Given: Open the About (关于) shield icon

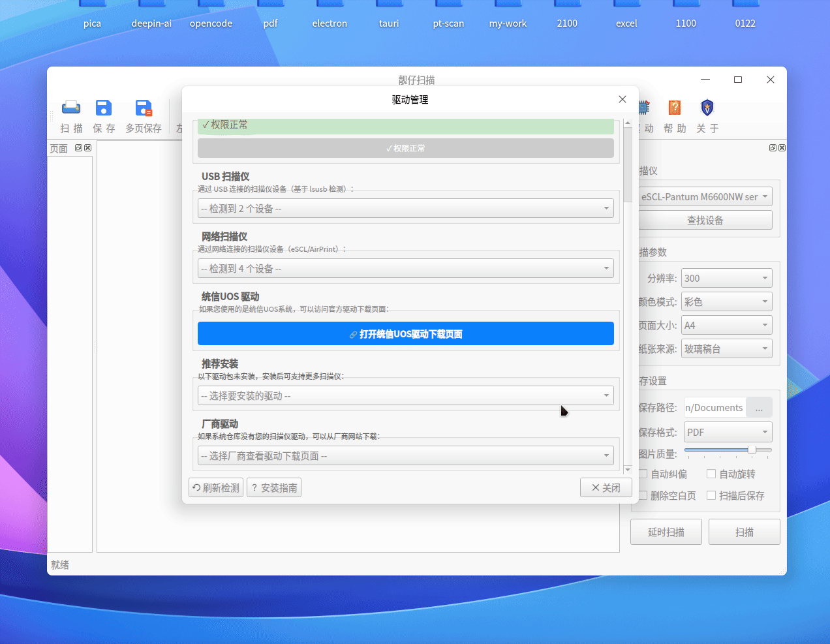Looking at the screenshot, I should (707, 108).
